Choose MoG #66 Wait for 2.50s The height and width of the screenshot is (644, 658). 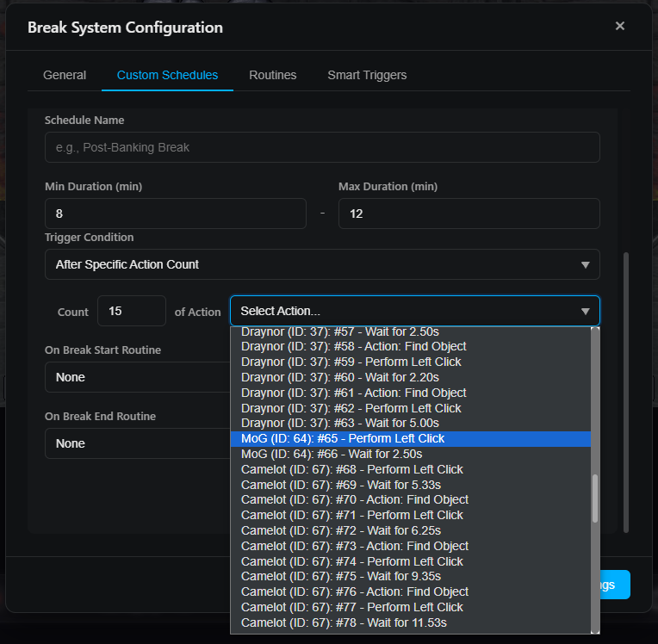coord(411,454)
